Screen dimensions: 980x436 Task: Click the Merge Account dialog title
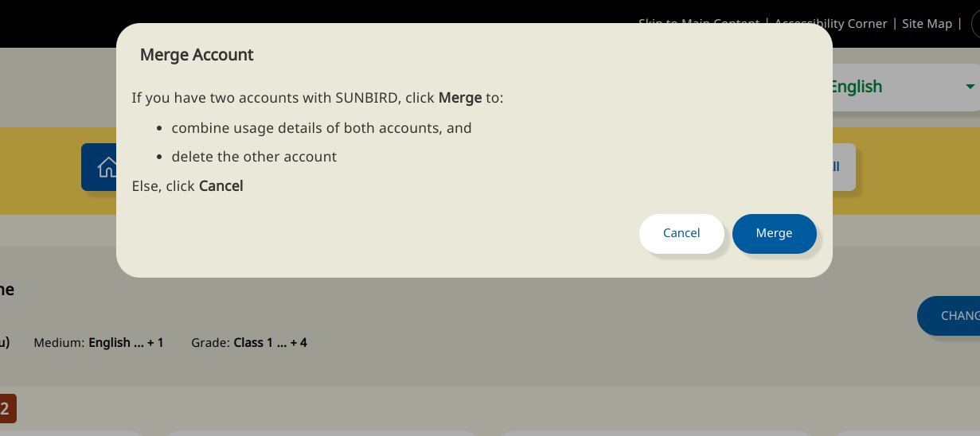coord(197,55)
